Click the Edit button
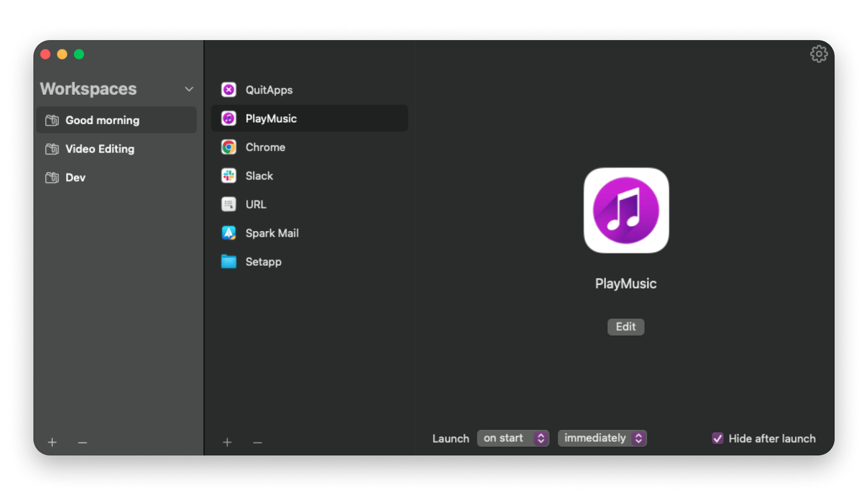Viewport: 868px width, 500px height. click(626, 327)
